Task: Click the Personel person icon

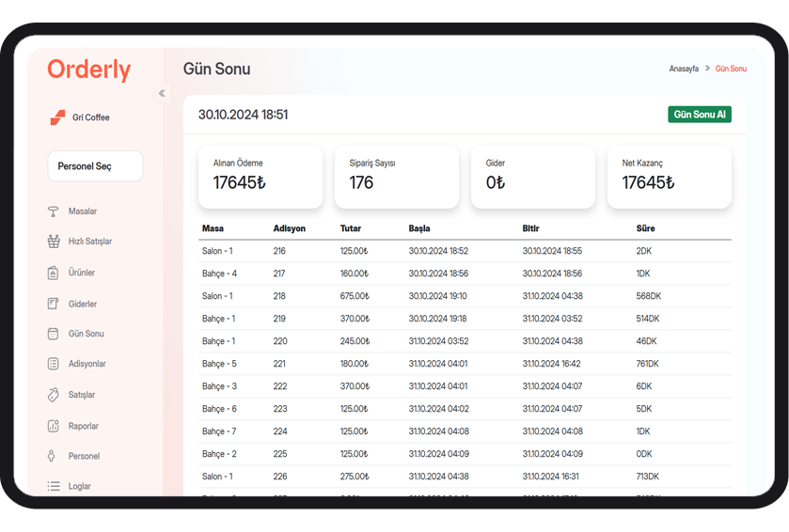Action: tap(54, 456)
